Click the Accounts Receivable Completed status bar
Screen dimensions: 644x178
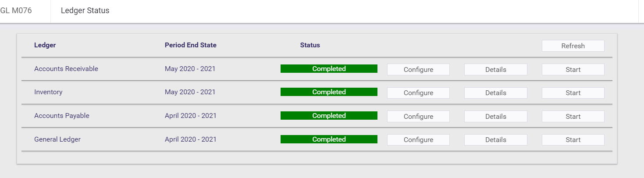tap(329, 69)
